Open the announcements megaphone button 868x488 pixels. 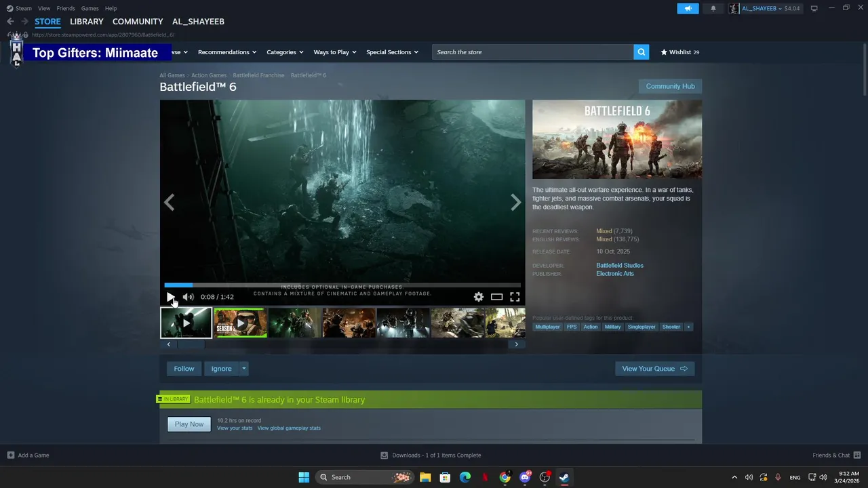coord(688,8)
